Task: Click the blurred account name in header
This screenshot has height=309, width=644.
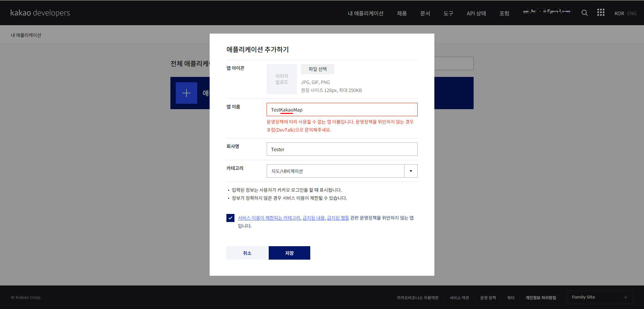Action: click(x=547, y=12)
